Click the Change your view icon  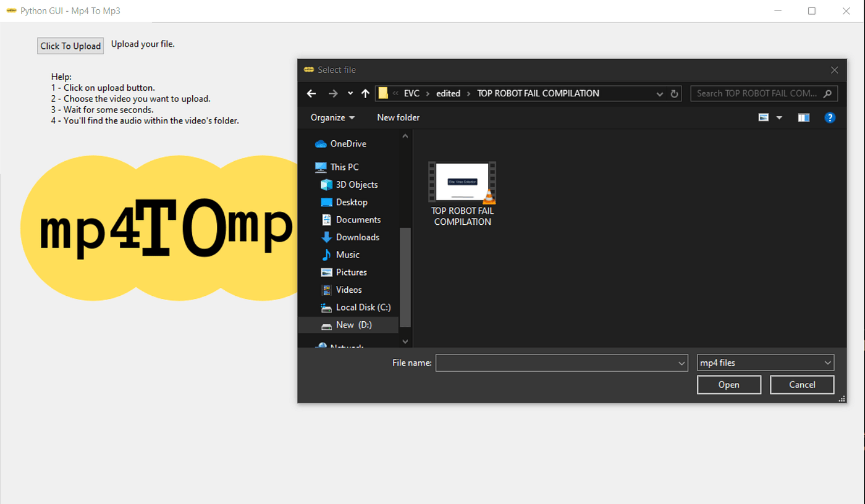[764, 117]
